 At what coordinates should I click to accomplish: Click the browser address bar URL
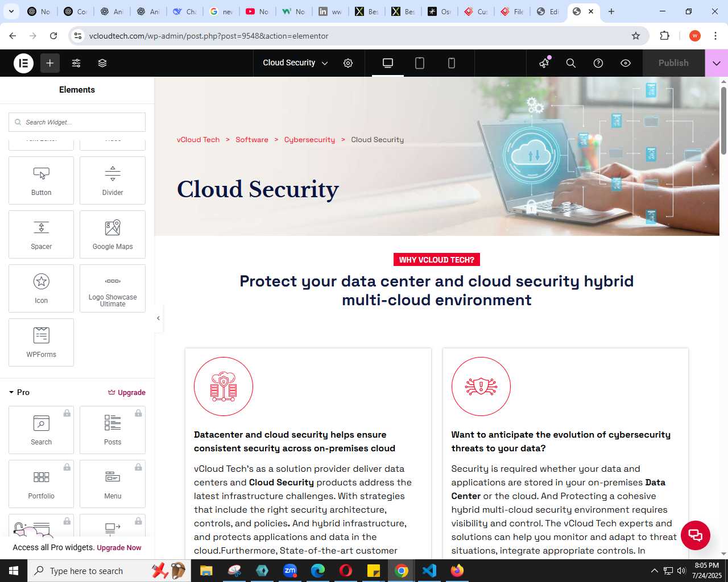209,36
